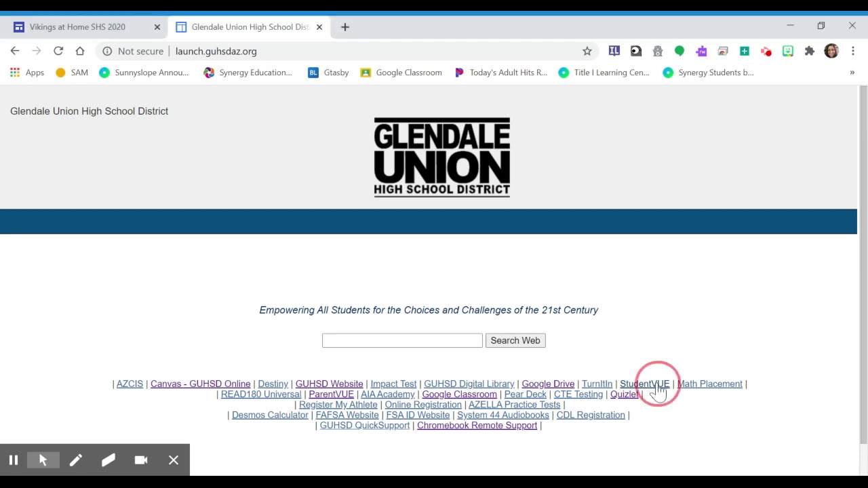Open the browser home page icon
Viewport: 868px width, 488px height.
tap(80, 51)
